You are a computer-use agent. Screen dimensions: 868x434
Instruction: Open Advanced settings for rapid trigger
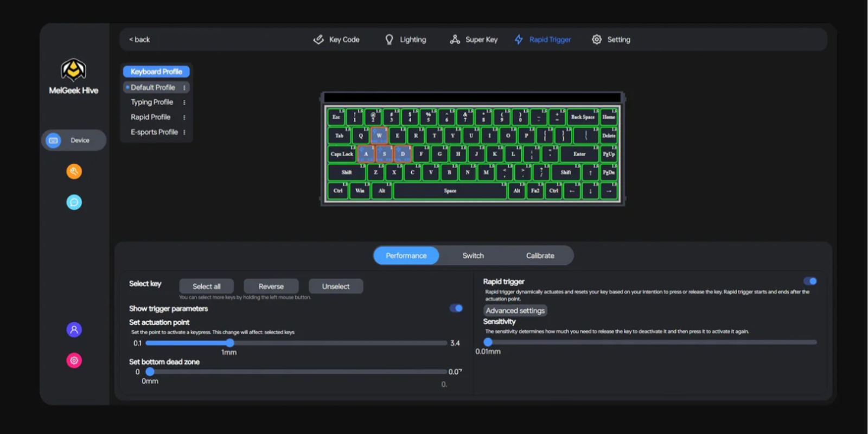pos(515,311)
